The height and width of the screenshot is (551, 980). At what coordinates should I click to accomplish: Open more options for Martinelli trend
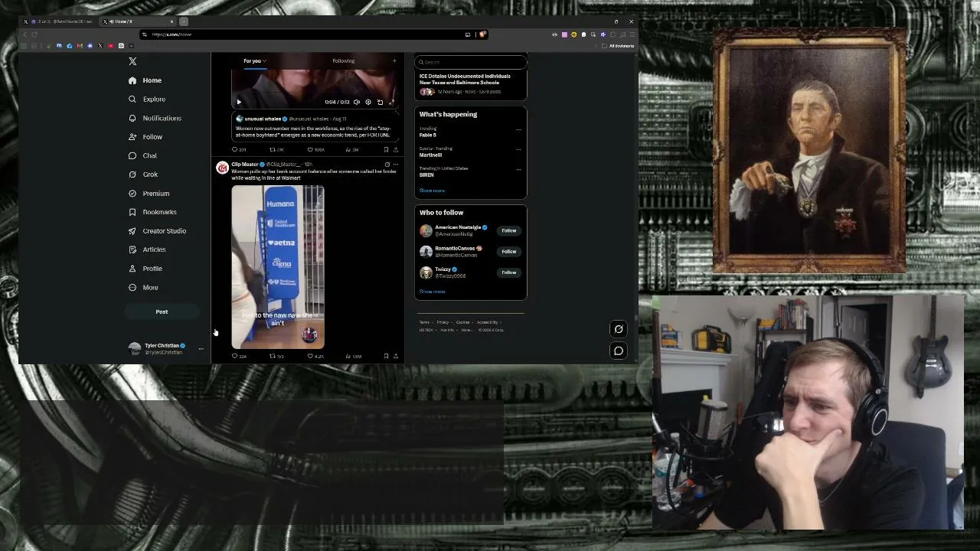[518, 149]
